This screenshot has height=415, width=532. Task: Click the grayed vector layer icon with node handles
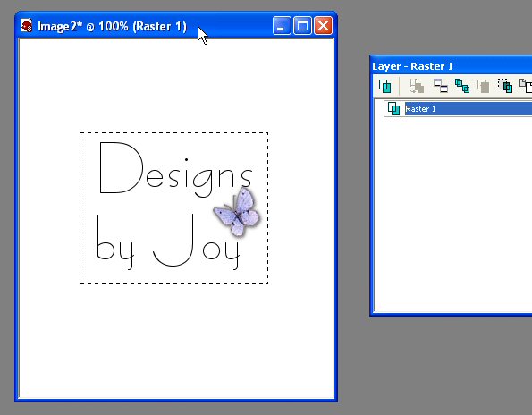[417, 86]
